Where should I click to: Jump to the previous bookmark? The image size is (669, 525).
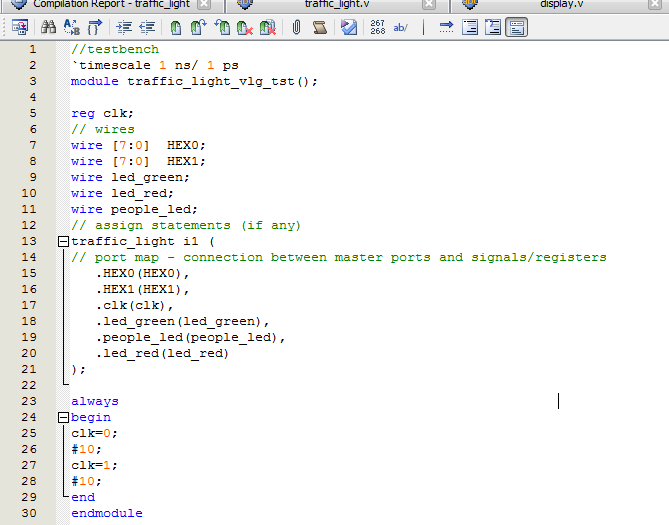(223, 27)
